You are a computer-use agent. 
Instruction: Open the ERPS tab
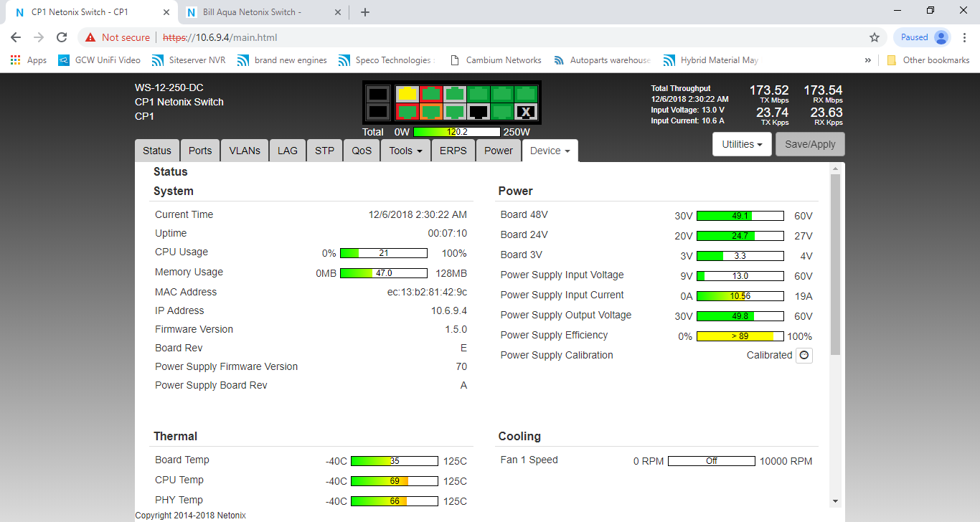(453, 151)
